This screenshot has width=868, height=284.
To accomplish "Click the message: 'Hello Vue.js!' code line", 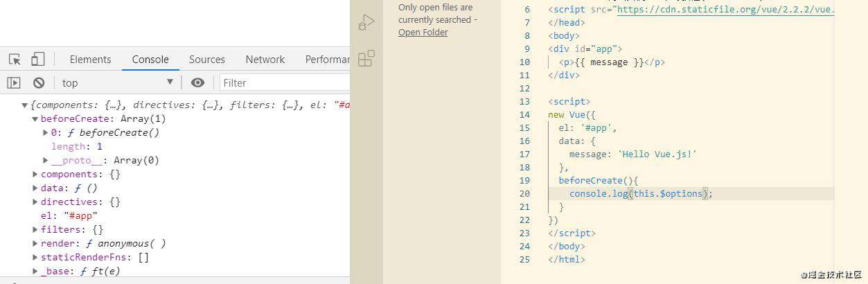I will click(632, 154).
